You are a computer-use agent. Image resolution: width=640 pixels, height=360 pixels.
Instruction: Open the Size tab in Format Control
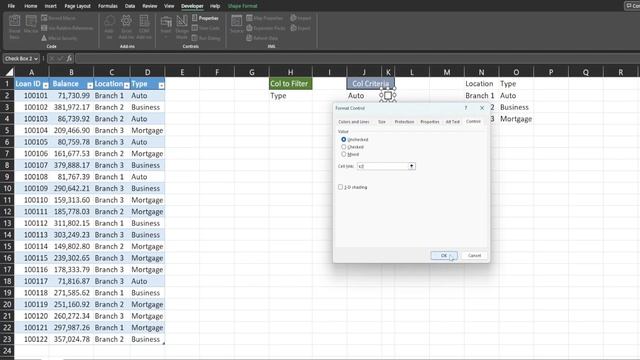pos(382,122)
